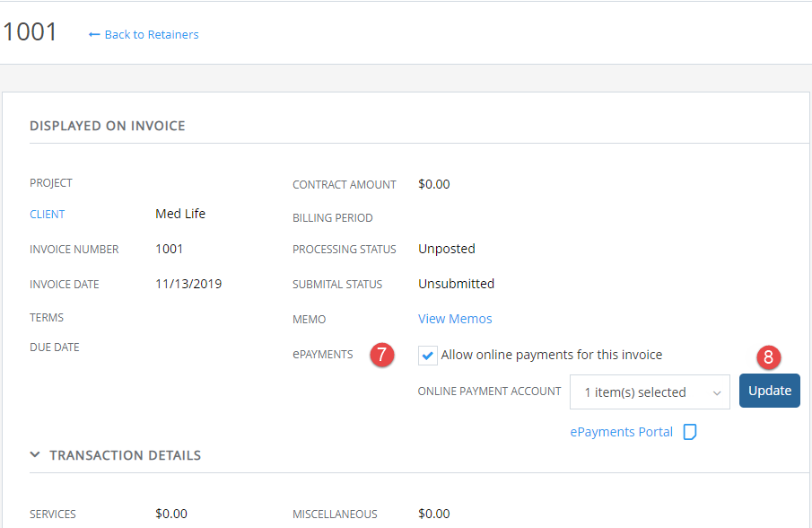Click the invoice number value 1001
The image size is (812, 528).
point(169,249)
